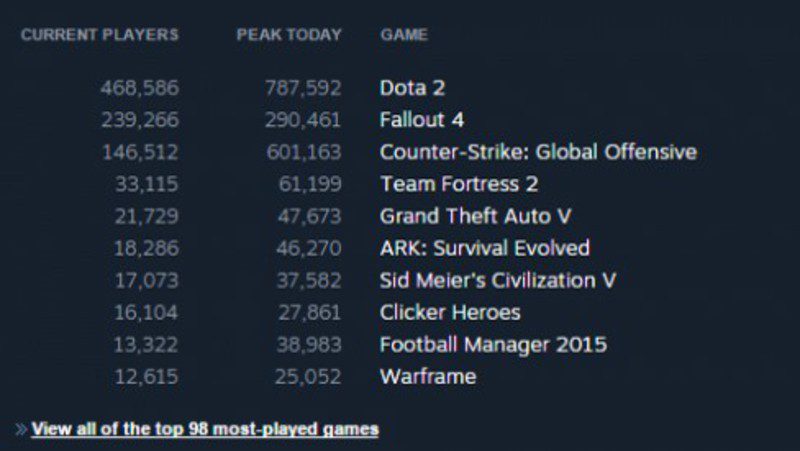The height and width of the screenshot is (451, 800).
Task: Open the Dota 2 game link
Action: [412, 88]
